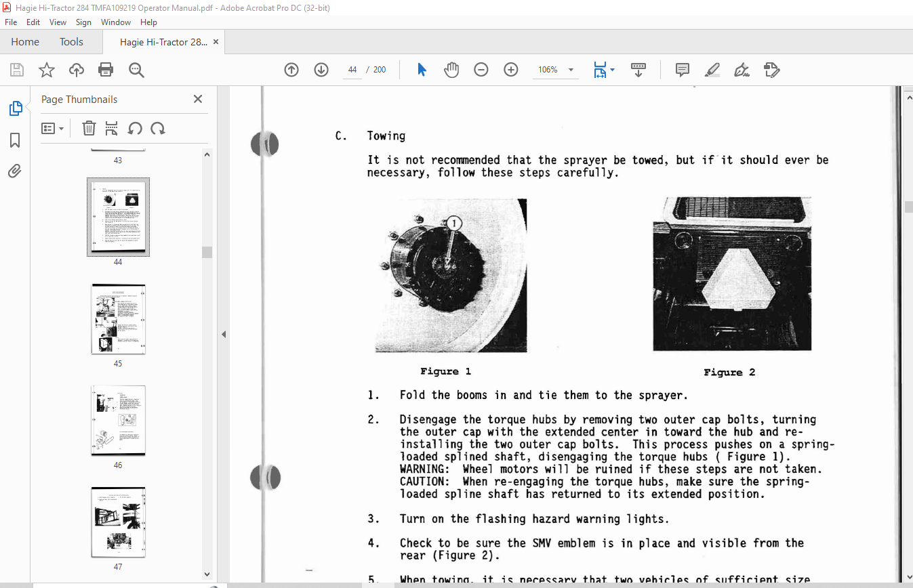
Task: Print the document with printer icon
Action: click(106, 70)
